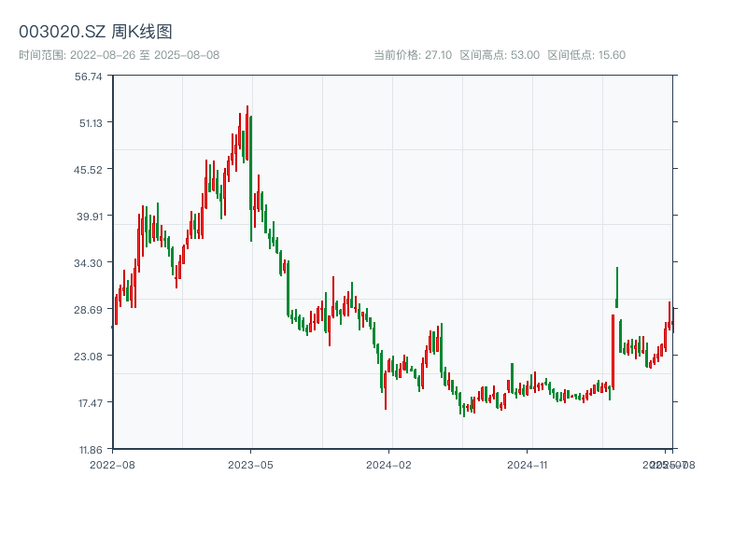Select the 时间范围 date range text
Viewport: 747px width, 560px height.
pyautogui.click(x=119, y=55)
